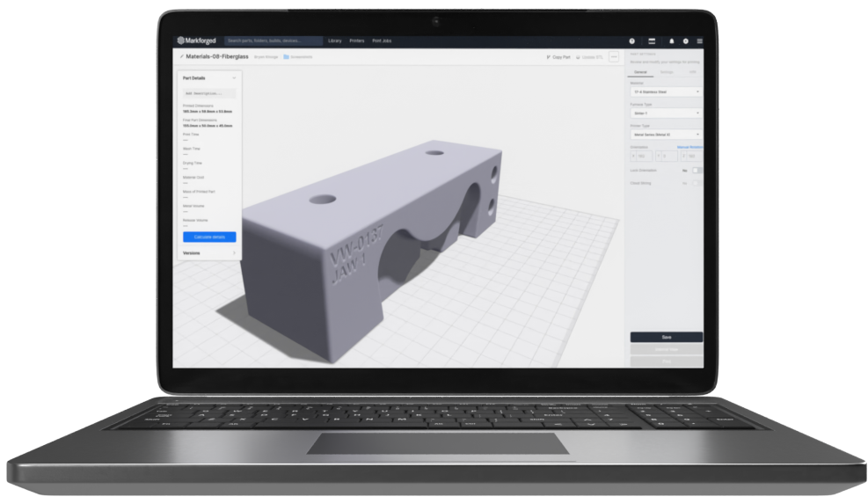This screenshot has width=868, height=504.
Task: Toggle the Cloud Slicing switch
Action: click(x=697, y=184)
